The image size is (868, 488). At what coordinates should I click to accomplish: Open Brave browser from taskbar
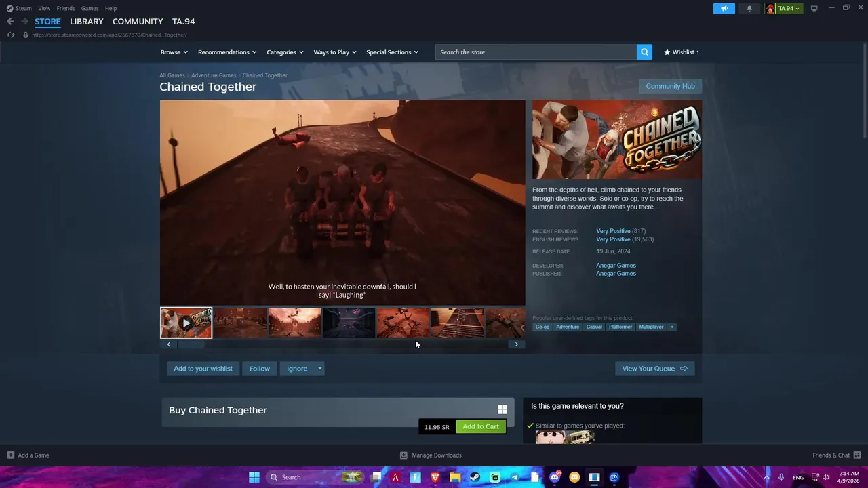coord(435,477)
